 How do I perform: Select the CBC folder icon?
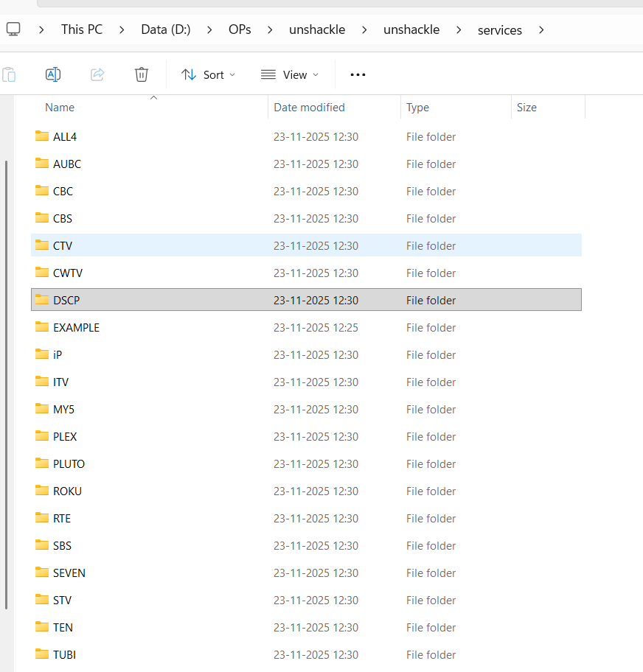point(42,191)
